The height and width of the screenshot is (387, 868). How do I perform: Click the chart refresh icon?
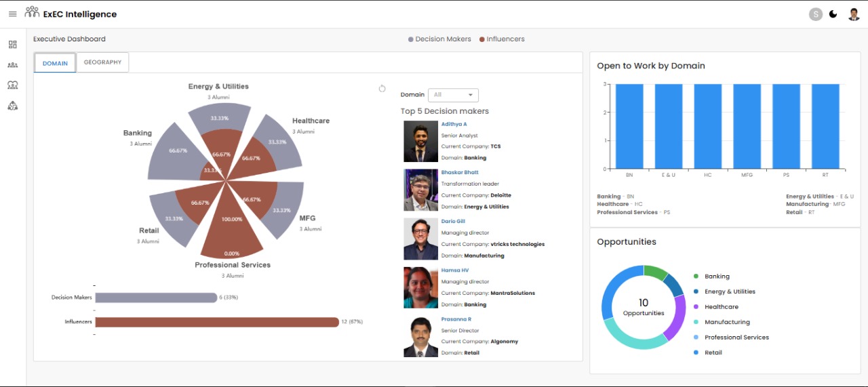(382, 89)
